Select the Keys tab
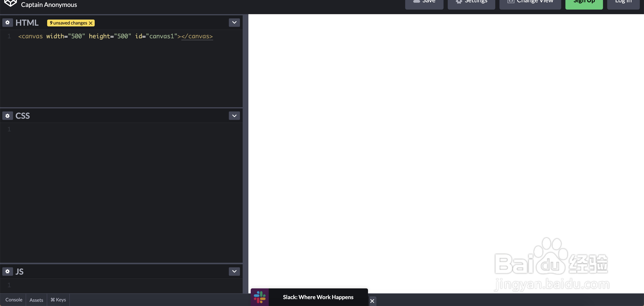The height and width of the screenshot is (306, 644). [58, 300]
